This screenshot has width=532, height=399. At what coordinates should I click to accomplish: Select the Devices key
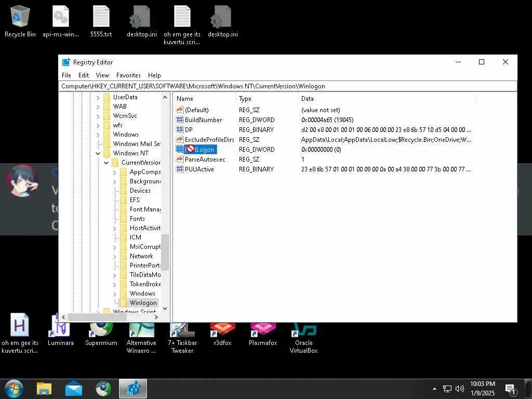click(140, 191)
